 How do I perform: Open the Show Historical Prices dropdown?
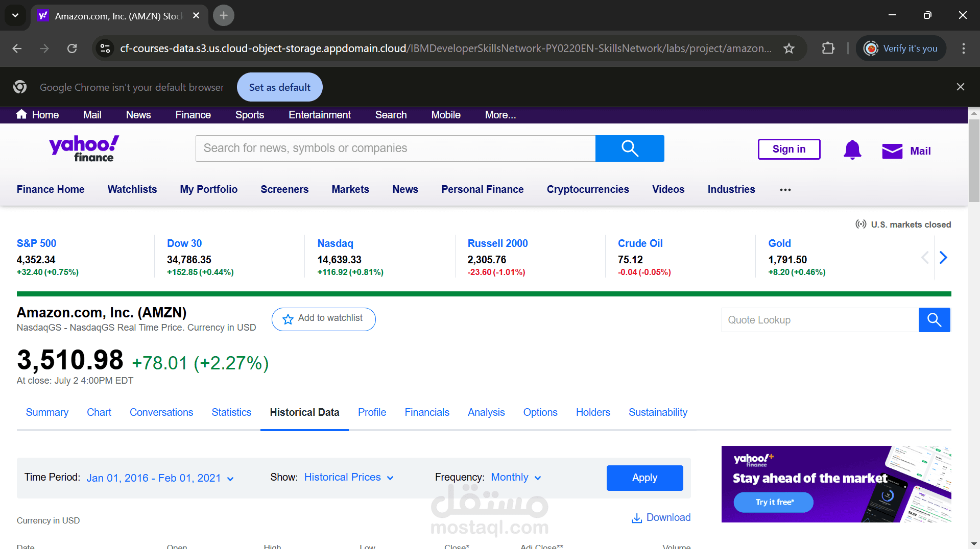coord(349,478)
